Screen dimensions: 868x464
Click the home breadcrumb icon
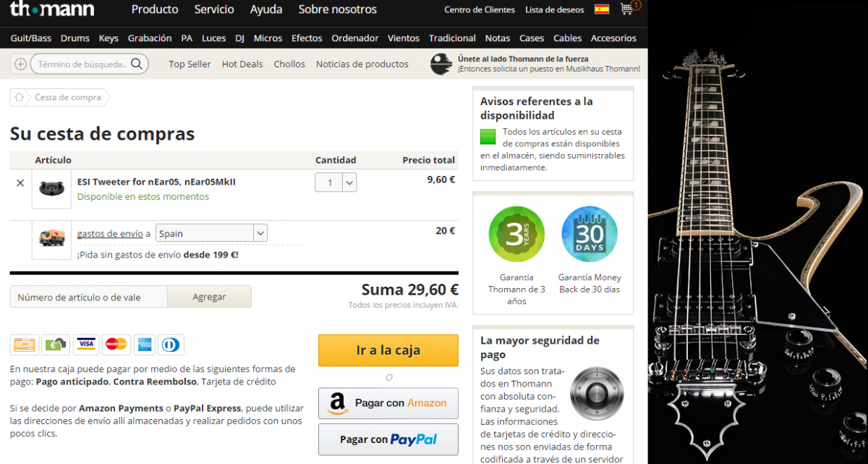point(20,97)
